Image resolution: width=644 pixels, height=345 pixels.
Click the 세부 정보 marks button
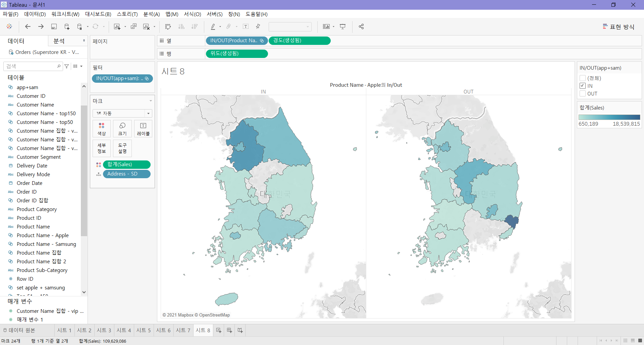pyautogui.click(x=102, y=148)
